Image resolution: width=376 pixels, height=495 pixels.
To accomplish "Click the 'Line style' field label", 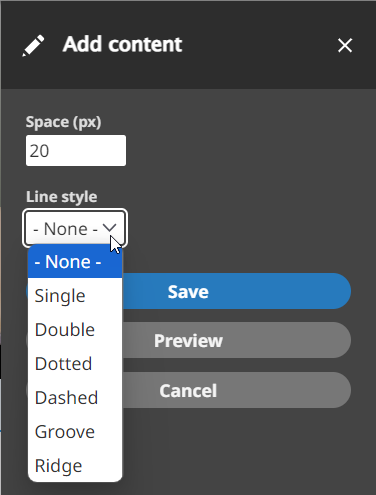I will [x=62, y=197].
